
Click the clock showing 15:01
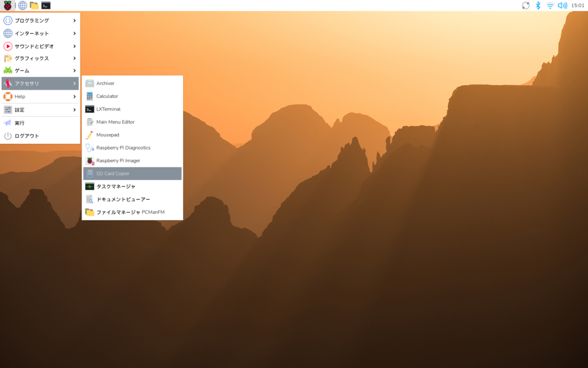tap(577, 6)
